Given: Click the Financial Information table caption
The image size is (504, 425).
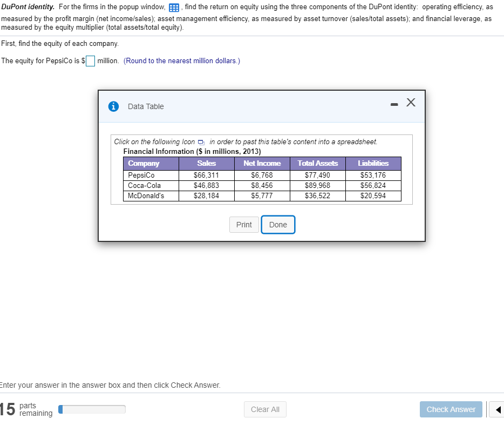Looking at the screenshot, I should tap(192, 152).
